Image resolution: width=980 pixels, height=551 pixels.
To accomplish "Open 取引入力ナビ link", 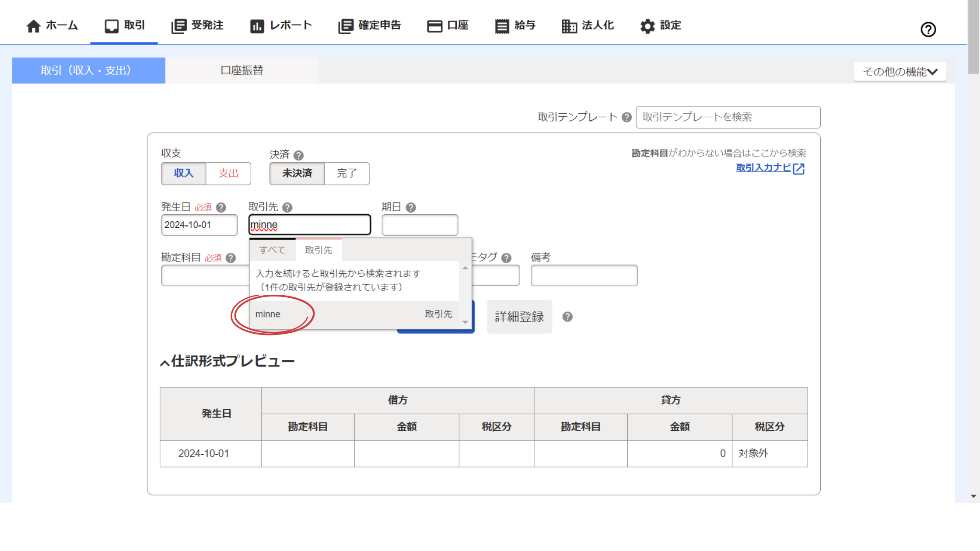I will (763, 167).
